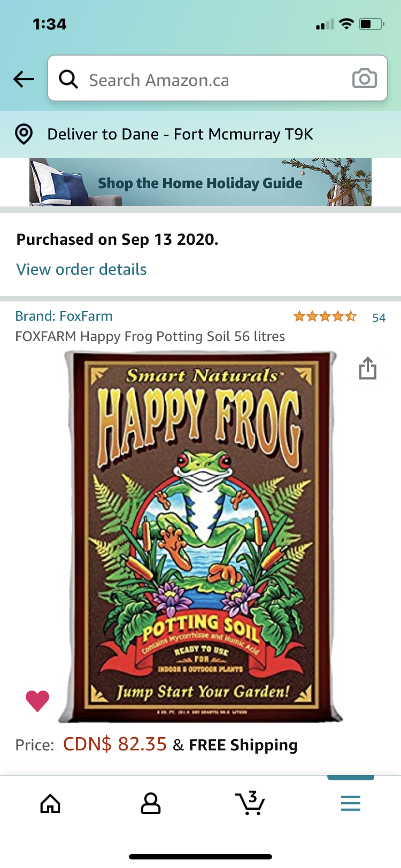Image resolution: width=401 pixels, height=868 pixels.
Task: Open the star rating reviews
Action: [x=325, y=316]
